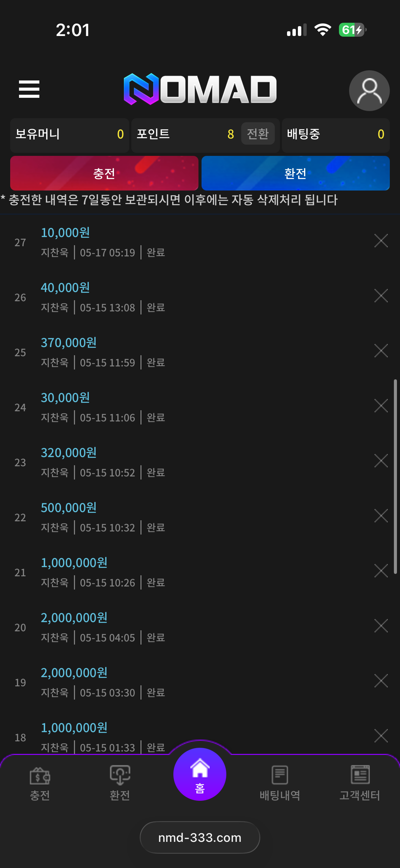The image size is (400, 868).
Task: Tap the 보유머니 balance box
Action: pos(70,134)
